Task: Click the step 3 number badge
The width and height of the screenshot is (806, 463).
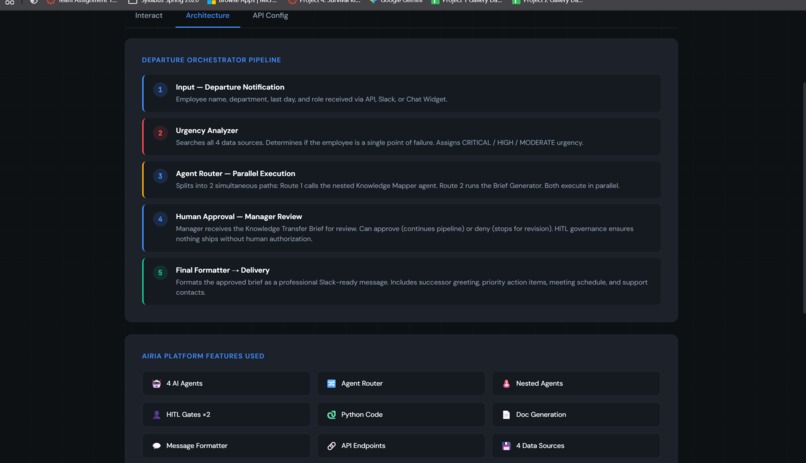Action: tap(160, 176)
